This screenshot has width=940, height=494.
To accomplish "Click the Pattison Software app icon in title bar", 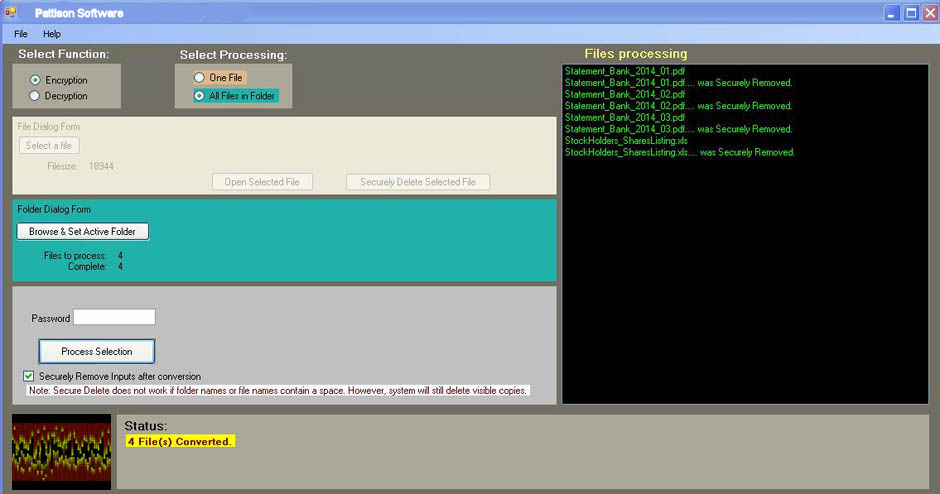I will [12, 12].
